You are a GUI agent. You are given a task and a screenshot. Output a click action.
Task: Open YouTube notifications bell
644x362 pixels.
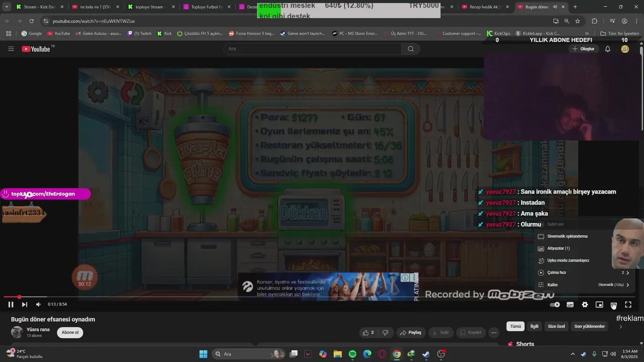click(x=608, y=49)
